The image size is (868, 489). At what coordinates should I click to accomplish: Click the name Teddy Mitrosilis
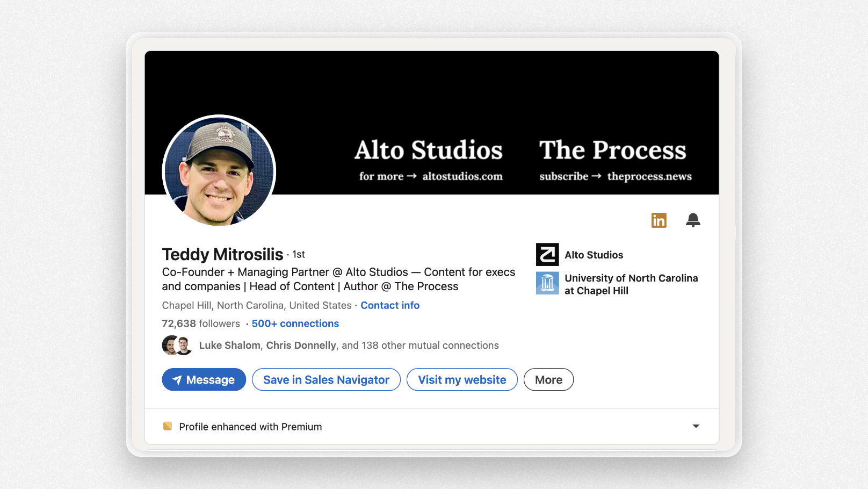click(222, 254)
